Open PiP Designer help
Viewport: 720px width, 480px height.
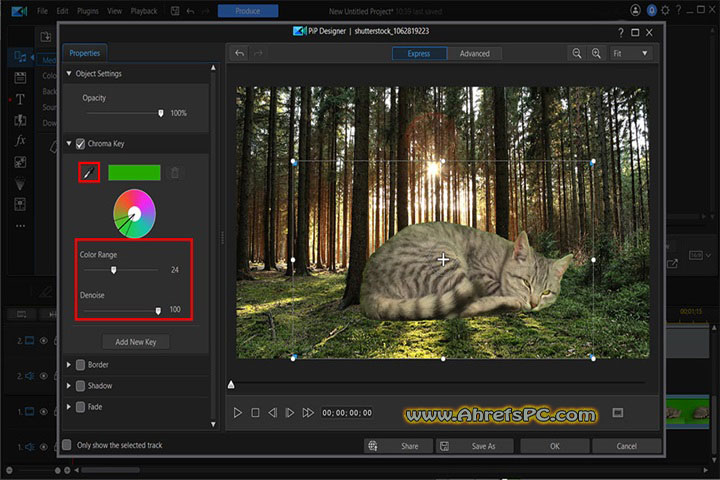(x=621, y=32)
